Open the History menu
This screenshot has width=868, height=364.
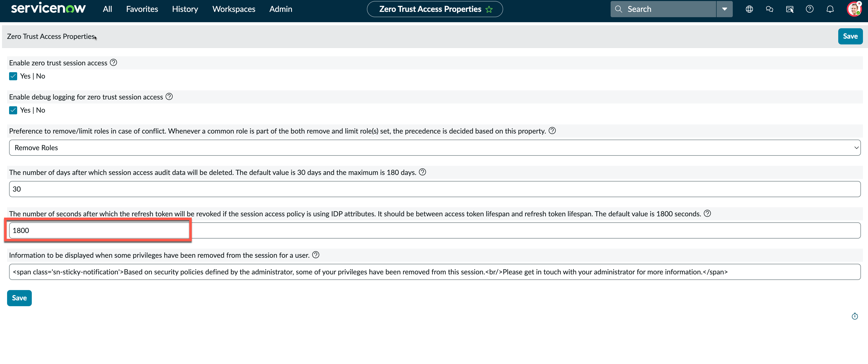pos(185,9)
